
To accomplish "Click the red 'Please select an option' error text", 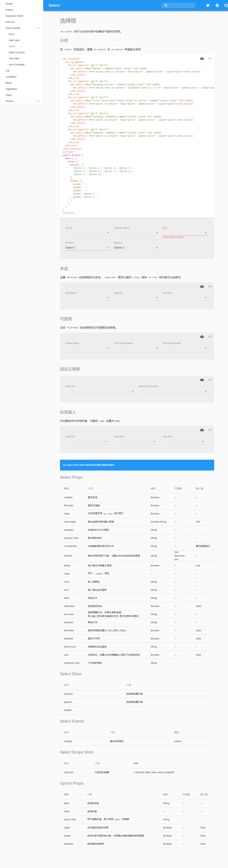I will point(173,237).
